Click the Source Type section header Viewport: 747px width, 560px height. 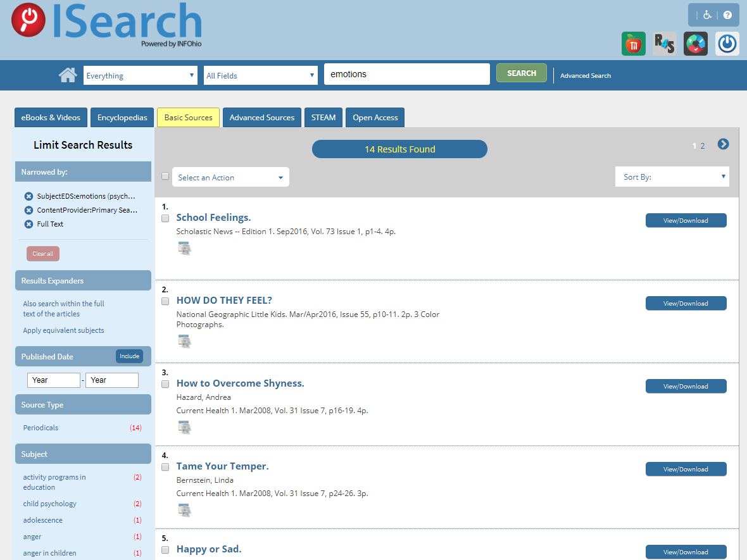(x=83, y=405)
